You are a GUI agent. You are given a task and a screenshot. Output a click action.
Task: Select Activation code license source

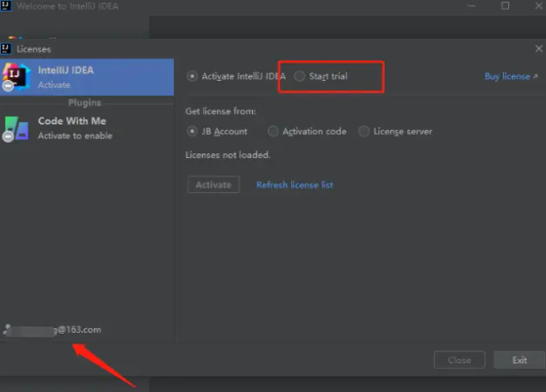tap(308, 131)
